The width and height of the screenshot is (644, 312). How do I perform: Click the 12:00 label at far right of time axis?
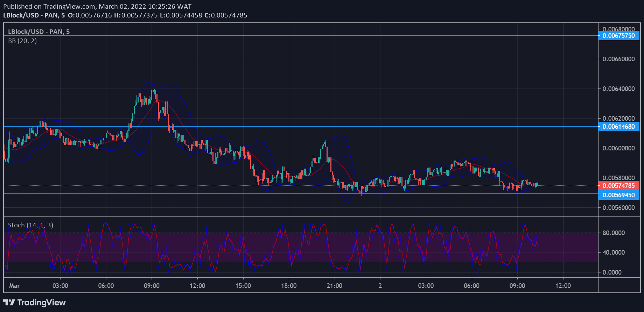(x=563, y=286)
